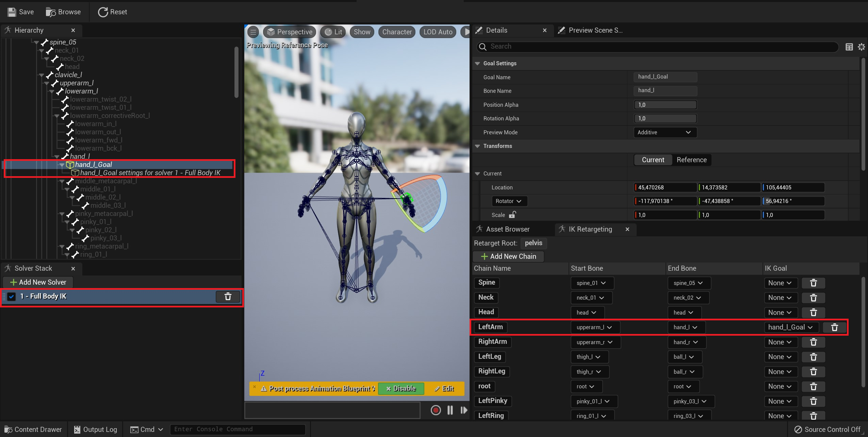Open Details panel settings gear
868x437 pixels.
coord(861,47)
